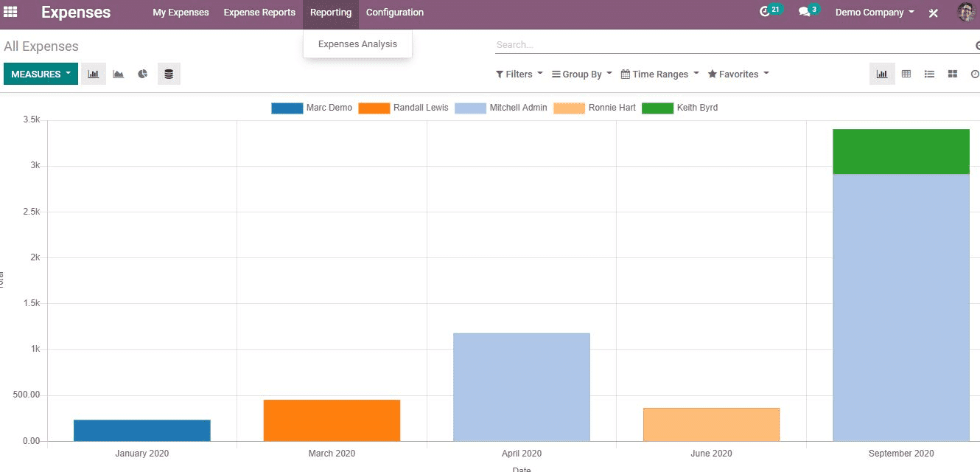980x472 pixels.
Task: Switch to line chart mode
Action: click(118, 74)
